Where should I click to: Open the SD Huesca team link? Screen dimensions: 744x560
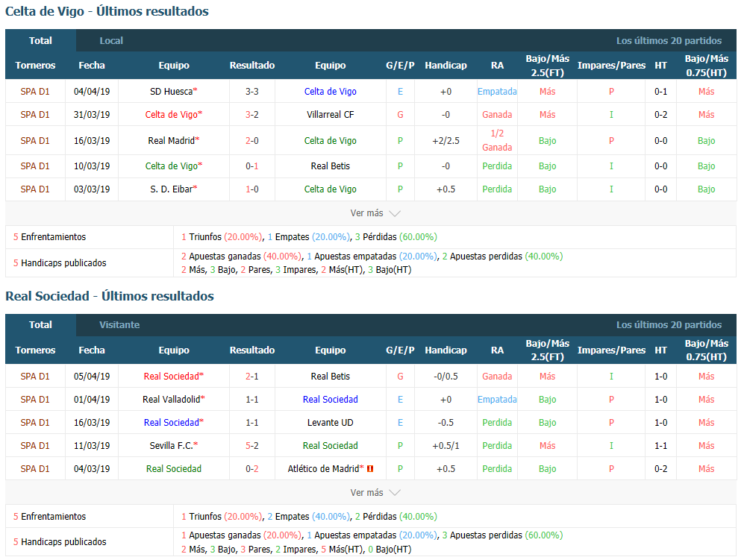click(x=172, y=92)
